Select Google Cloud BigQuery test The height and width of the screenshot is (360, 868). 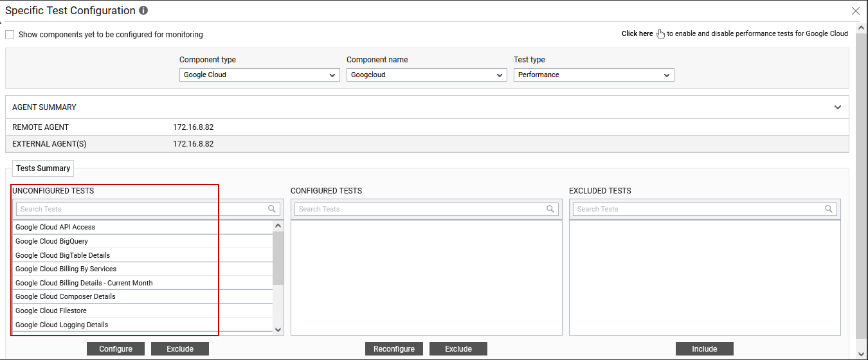(143, 241)
